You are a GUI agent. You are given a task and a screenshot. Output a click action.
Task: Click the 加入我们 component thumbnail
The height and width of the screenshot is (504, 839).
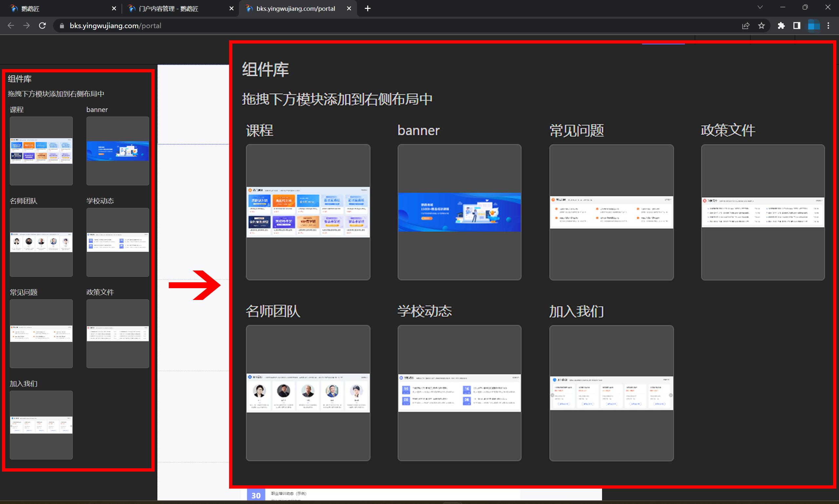pos(41,425)
